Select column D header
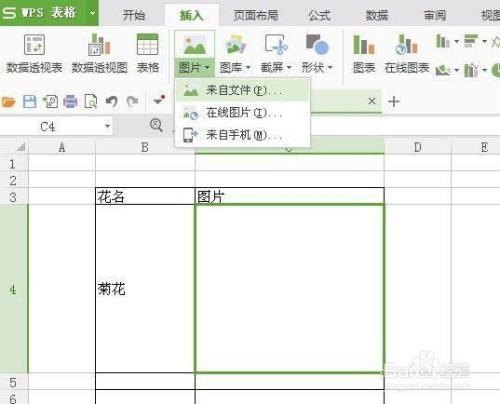500x404 pixels. tap(417, 147)
